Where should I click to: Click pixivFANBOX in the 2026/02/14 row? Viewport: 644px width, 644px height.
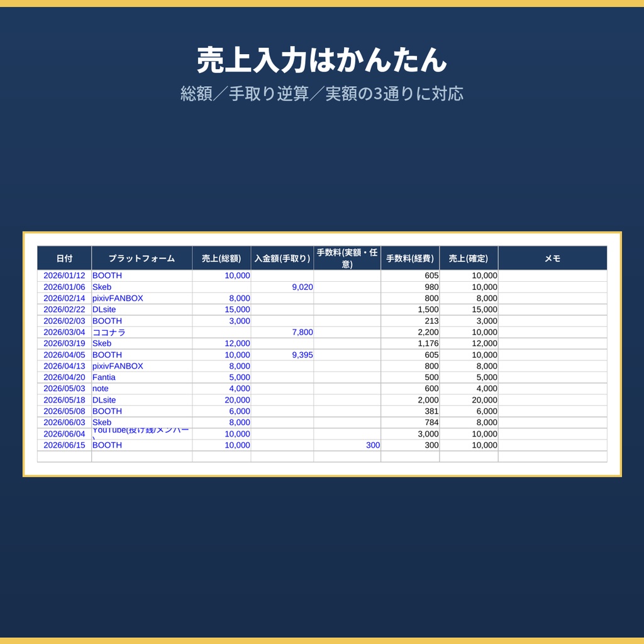point(142,298)
